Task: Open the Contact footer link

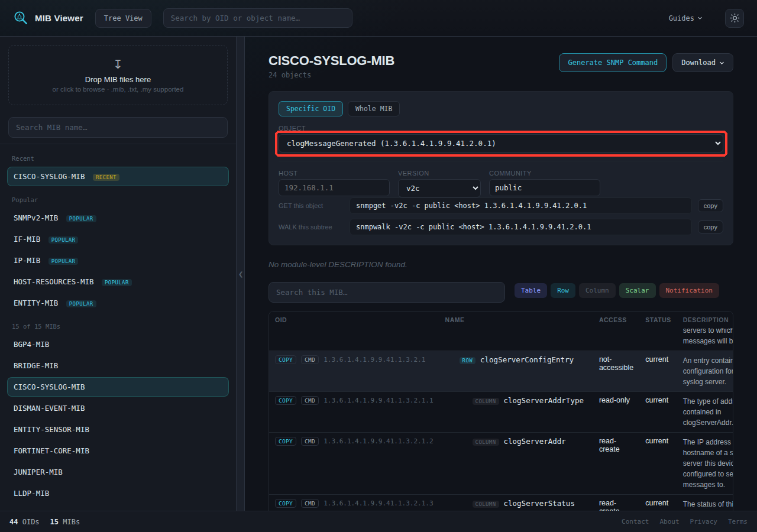Action: point(635,521)
